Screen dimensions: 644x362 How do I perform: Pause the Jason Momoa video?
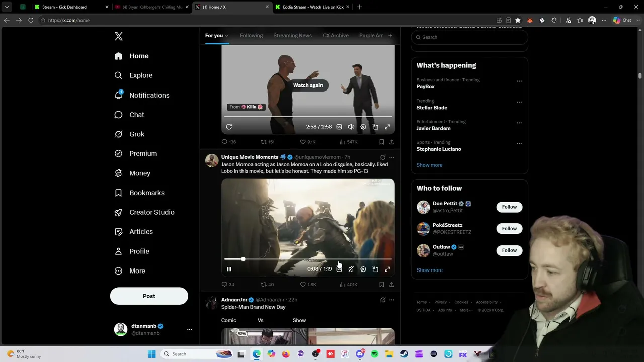click(229, 269)
